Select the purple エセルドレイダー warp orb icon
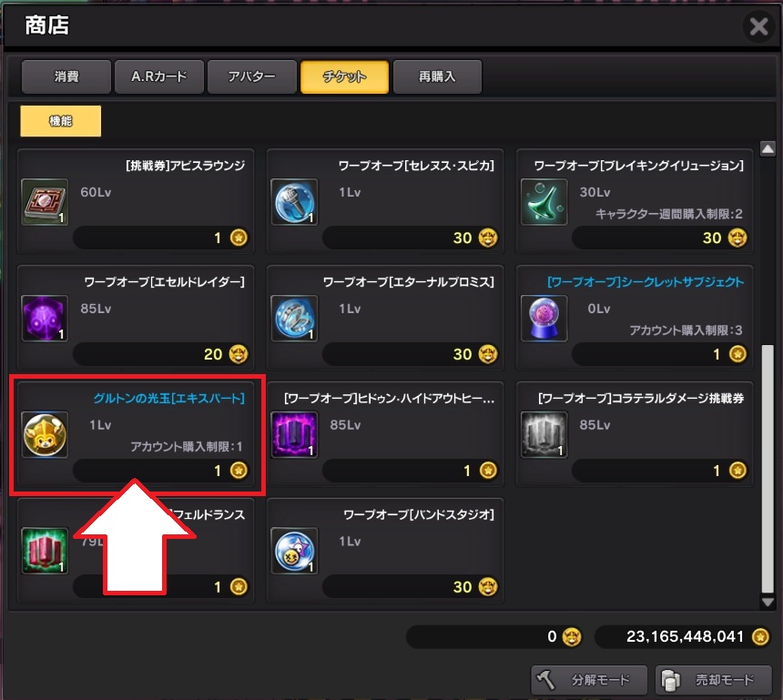This screenshot has width=783, height=700. click(x=45, y=318)
